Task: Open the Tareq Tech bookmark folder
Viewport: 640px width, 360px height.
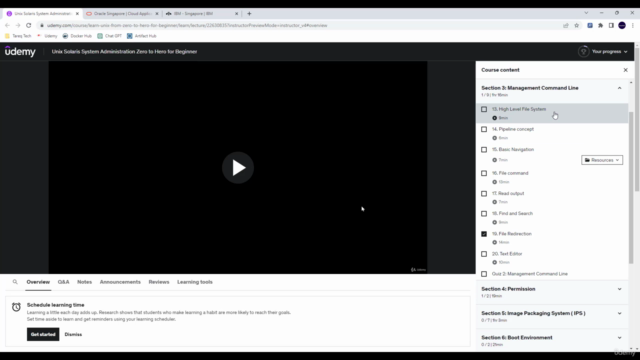Action: click(18, 36)
